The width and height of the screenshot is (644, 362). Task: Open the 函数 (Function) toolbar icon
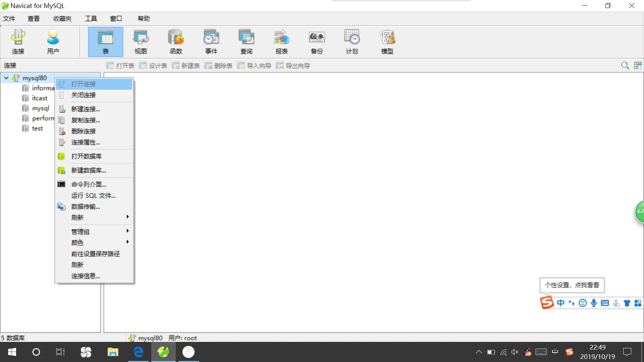click(176, 42)
